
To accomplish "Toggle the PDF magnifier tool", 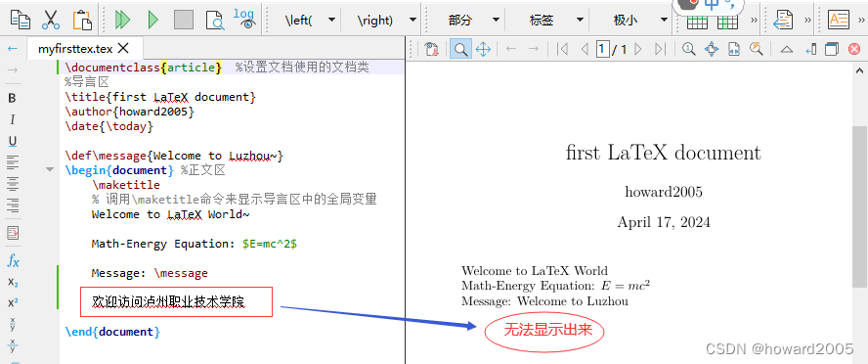I will (460, 49).
